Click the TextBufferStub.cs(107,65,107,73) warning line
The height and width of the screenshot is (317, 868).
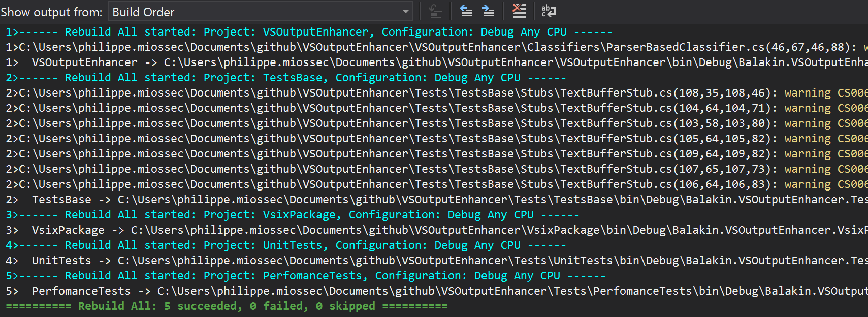[x=436, y=169]
